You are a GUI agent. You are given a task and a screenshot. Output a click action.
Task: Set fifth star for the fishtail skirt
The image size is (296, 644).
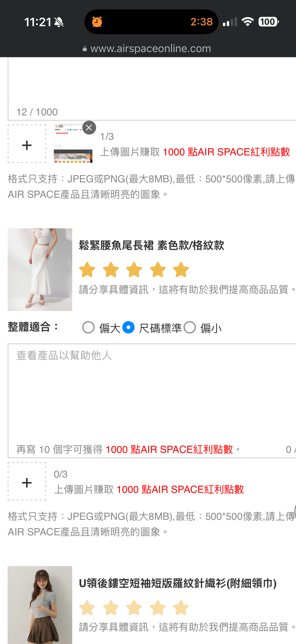pyautogui.click(x=181, y=269)
